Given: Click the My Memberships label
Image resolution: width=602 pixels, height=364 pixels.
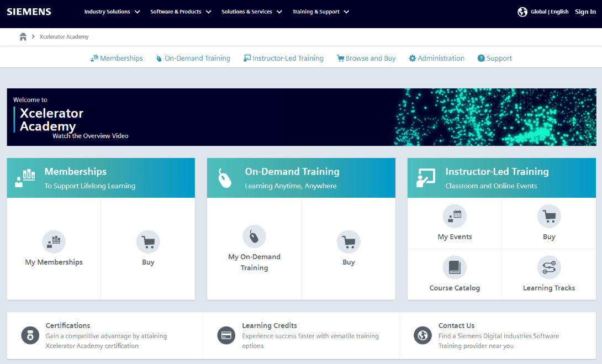Looking at the screenshot, I should (54, 262).
